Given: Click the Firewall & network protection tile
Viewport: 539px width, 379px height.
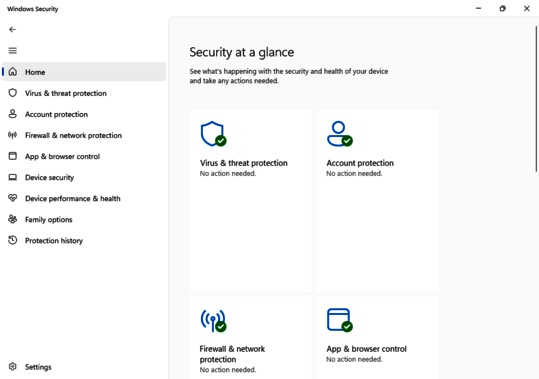Looking at the screenshot, I should tap(251, 338).
